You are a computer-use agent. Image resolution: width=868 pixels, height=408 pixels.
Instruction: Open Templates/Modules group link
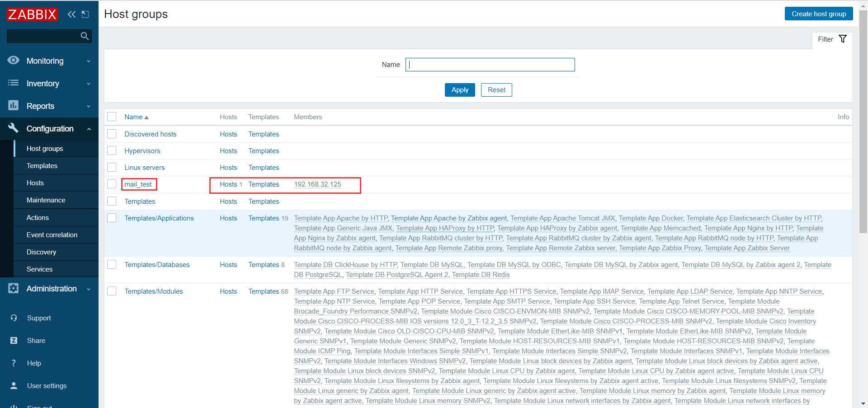(x=153, y=291)
